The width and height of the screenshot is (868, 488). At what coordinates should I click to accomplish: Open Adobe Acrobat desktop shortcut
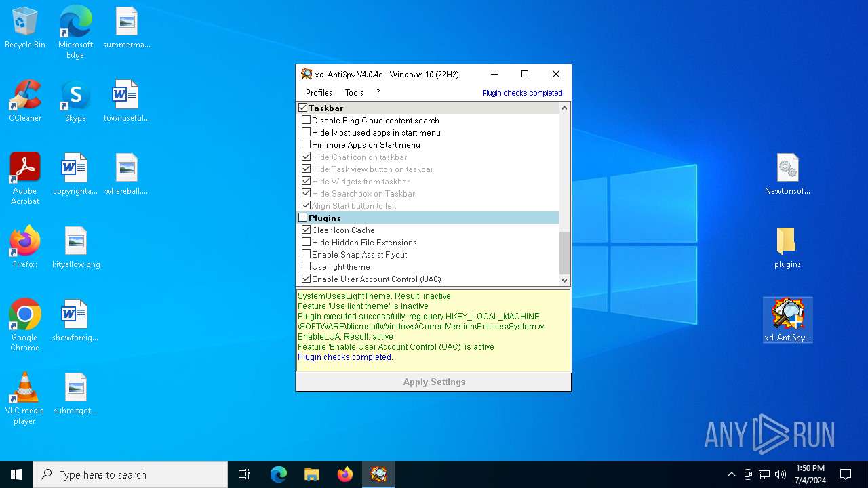(x=25, y=179)
